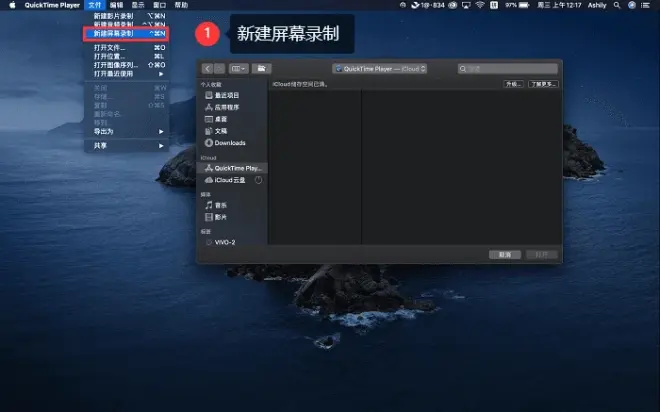Image resolution: width=660 pixels, height=412 pixels.
Task: Select 文稿 in the sidebar
Action: tap(232, 131)
